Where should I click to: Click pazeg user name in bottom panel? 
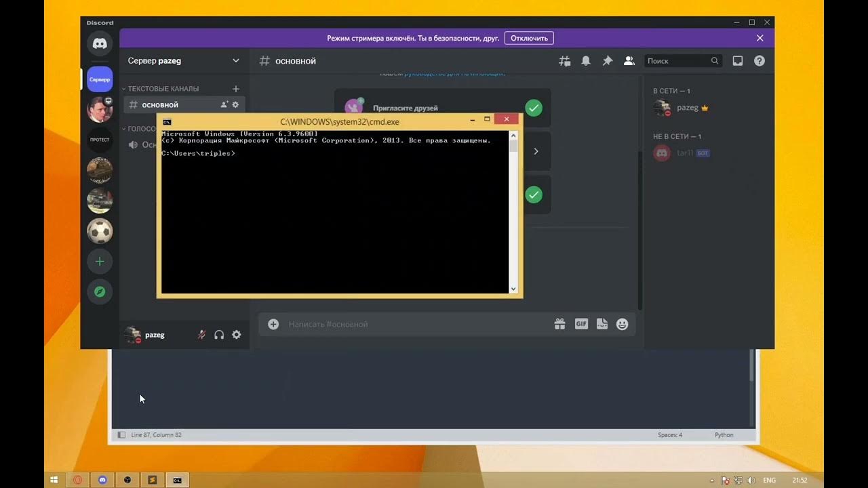click(x=155, y=335)
